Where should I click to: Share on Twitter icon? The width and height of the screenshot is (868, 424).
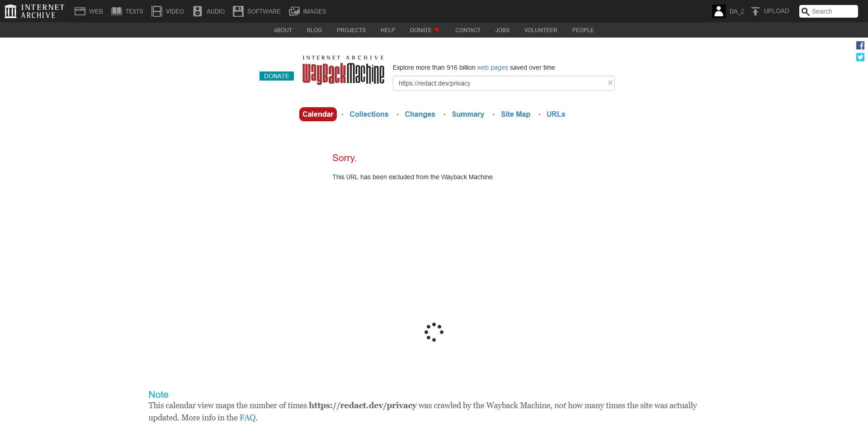coord(860,57)
